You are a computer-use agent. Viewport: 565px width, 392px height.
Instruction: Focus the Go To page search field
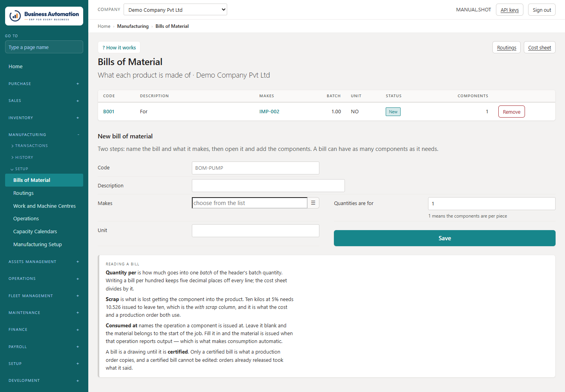click(x=44, y=47)
